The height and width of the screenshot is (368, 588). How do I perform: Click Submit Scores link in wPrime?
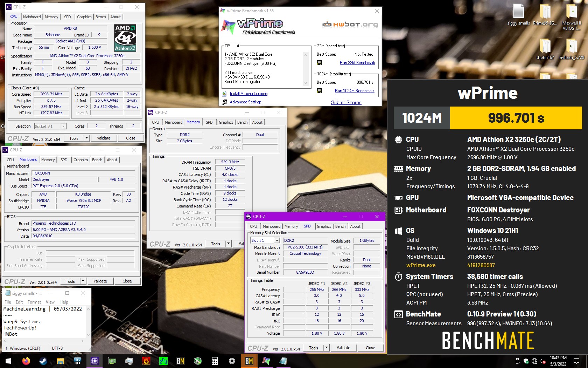(346, 102)
